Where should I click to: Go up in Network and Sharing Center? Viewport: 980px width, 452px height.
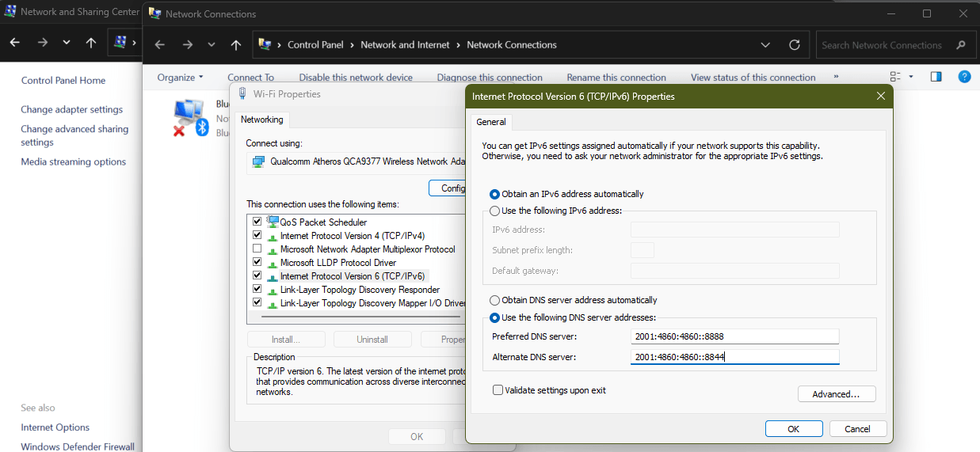tap(91, 43)
